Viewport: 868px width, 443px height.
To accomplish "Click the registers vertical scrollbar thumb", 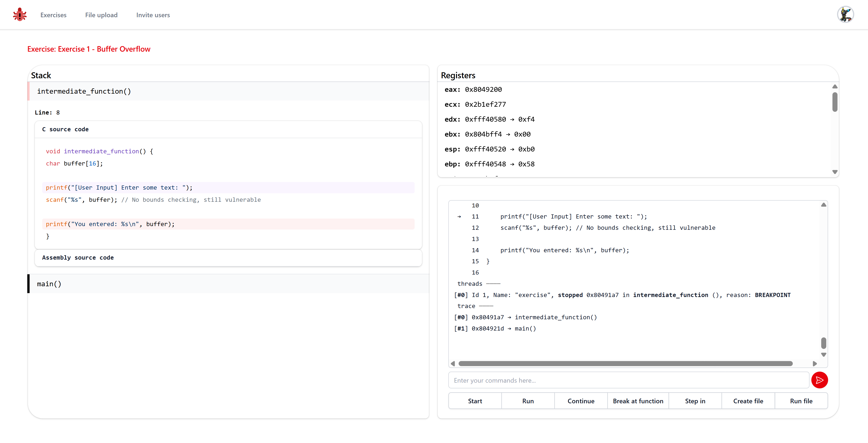I will coord(835,102).
